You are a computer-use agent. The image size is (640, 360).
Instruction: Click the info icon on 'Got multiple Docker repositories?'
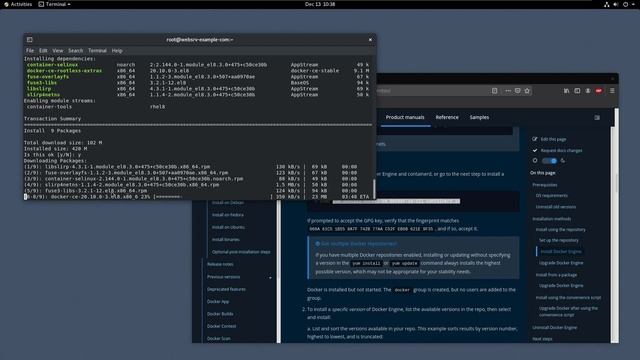coord(318,244)
